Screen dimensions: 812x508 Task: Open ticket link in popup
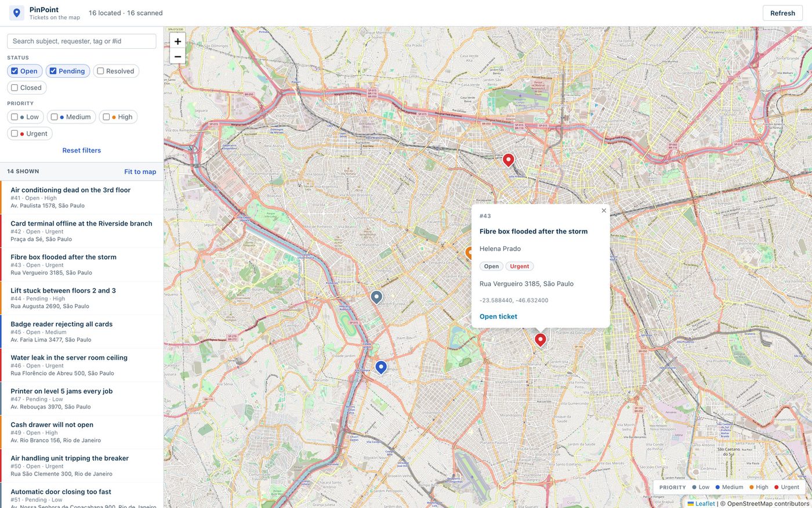[498, 316]
